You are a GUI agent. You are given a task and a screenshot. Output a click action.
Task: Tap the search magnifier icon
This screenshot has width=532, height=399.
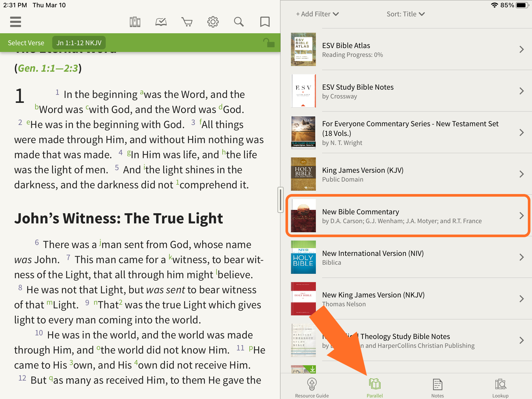pos(239,22)
